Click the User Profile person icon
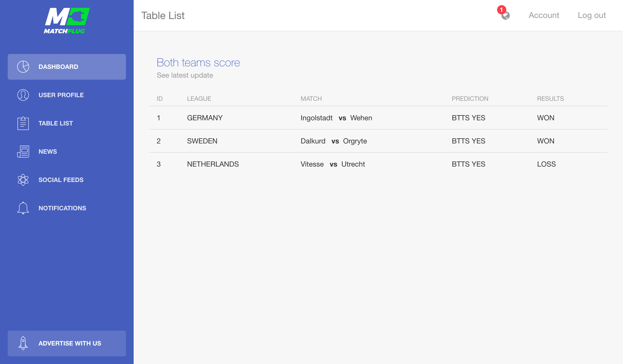This screenshot has width=623, height=364. [x=23, y=95]
